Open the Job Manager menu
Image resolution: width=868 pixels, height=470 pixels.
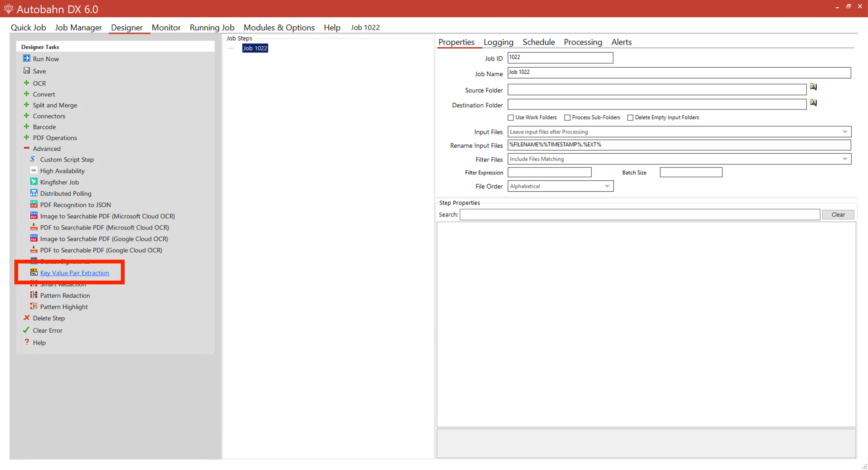click(79, 27)
